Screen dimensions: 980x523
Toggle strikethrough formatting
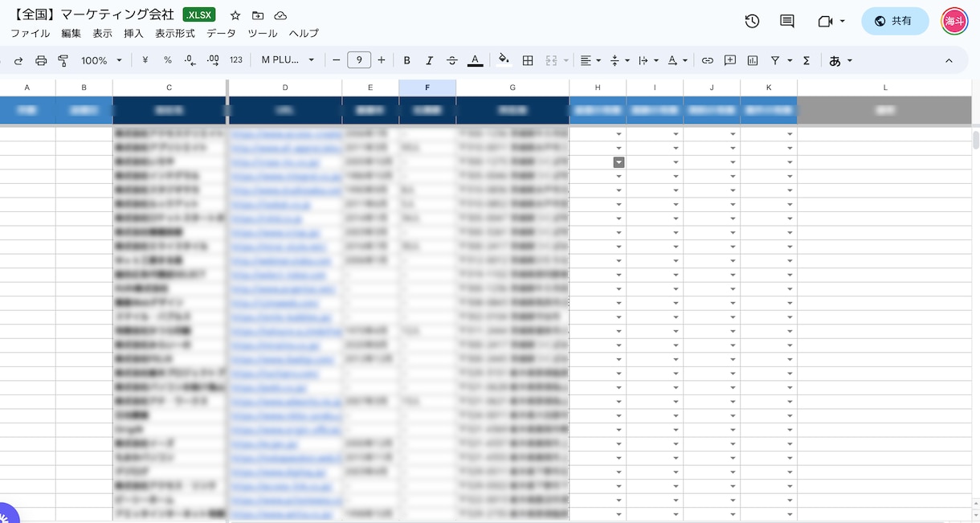(x=452, y=60)
